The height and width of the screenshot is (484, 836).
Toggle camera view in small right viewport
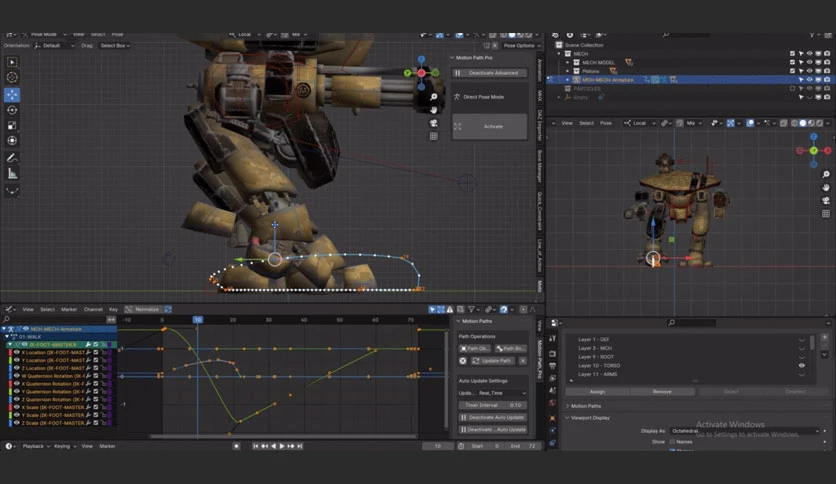coord(826,200)
